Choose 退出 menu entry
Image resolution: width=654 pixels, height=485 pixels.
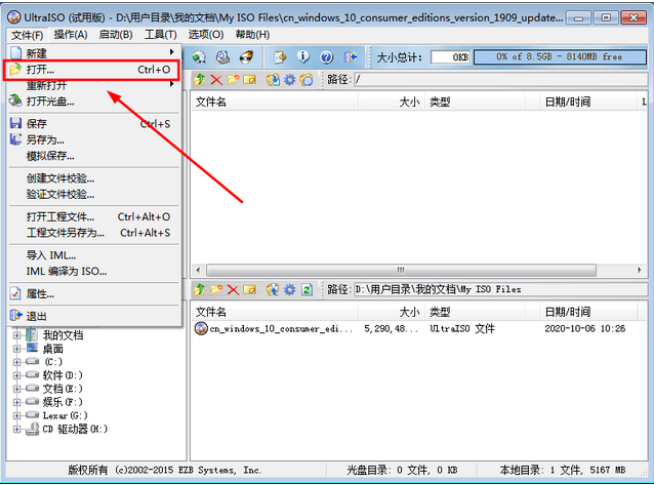tap(94, 316)
